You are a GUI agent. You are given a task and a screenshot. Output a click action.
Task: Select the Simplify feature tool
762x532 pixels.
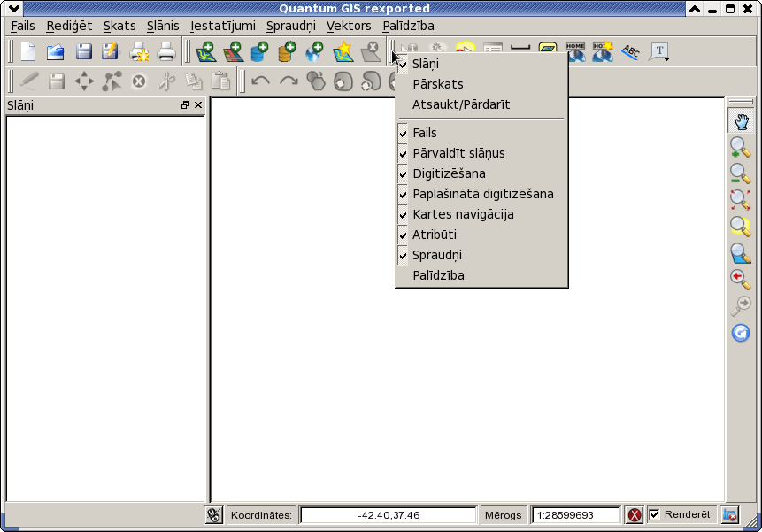click(316, 81)
